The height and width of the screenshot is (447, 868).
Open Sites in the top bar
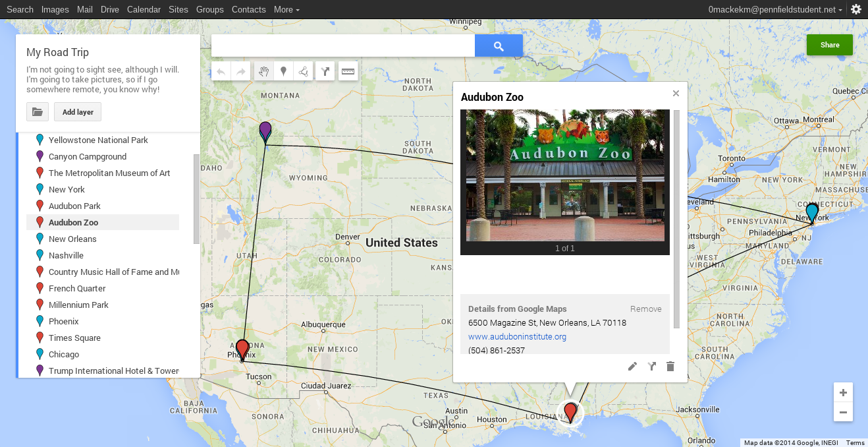pyautogui.click(x=178, y=9)
